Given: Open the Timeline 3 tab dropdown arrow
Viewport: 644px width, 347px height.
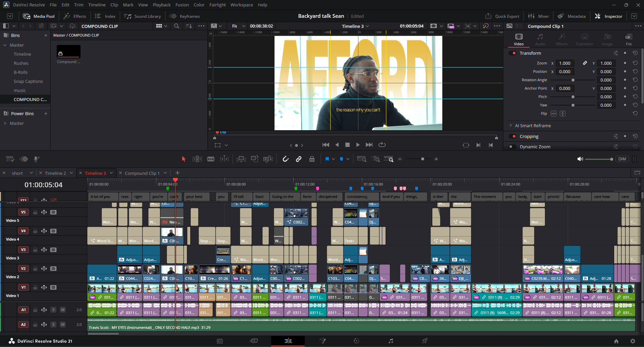Looking at the screenshot, I should (x=111, y=173).
